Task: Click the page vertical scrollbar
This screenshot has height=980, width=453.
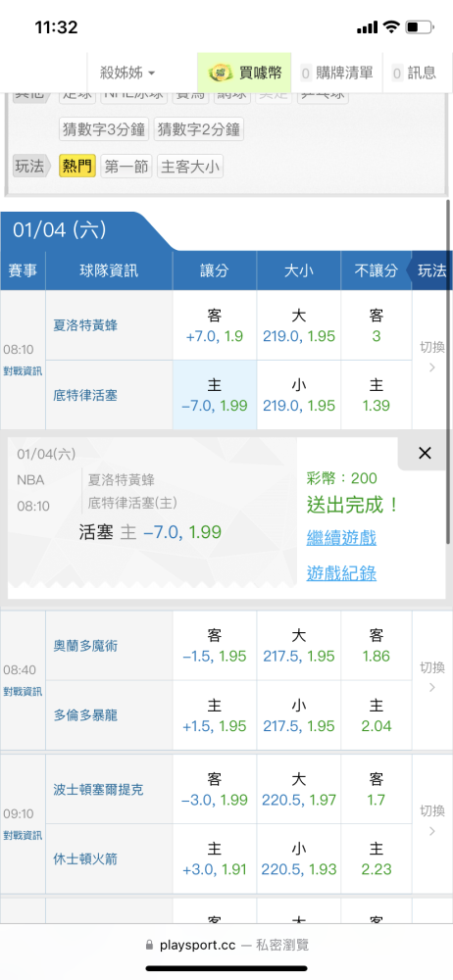Action: coord(448,371)
